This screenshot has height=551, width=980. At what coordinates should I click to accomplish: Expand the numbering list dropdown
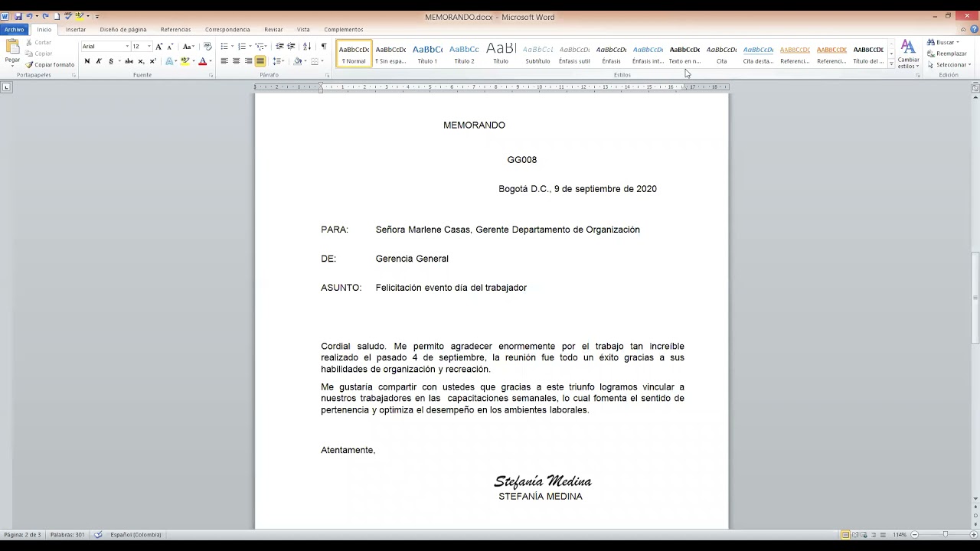pos(250,47)
